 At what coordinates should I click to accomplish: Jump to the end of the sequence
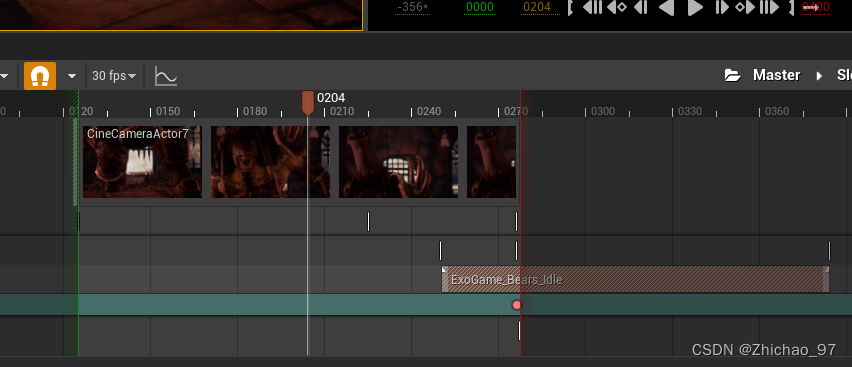769,8
